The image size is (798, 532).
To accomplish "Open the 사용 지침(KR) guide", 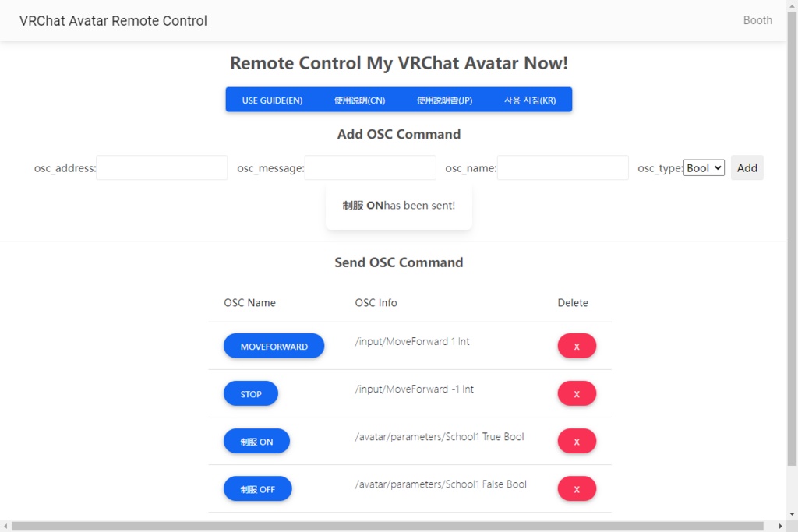I will [x=528, y=100].
